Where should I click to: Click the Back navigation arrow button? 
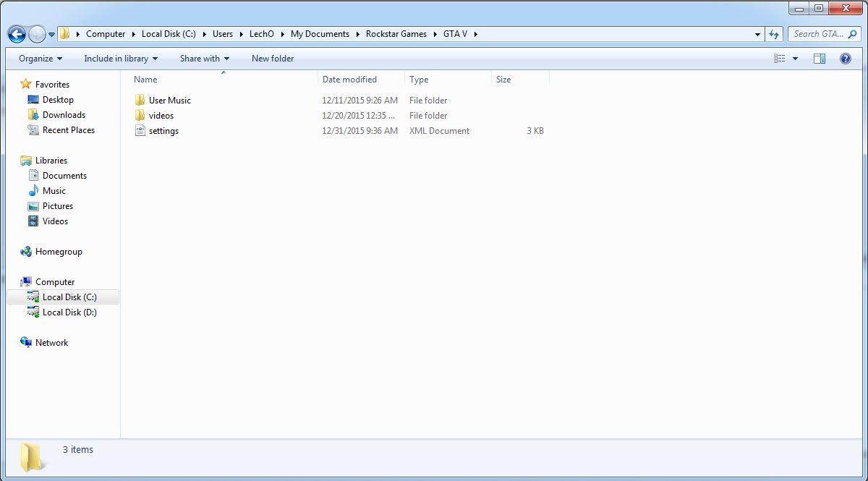pyautogui.click(x=17, y=34)
